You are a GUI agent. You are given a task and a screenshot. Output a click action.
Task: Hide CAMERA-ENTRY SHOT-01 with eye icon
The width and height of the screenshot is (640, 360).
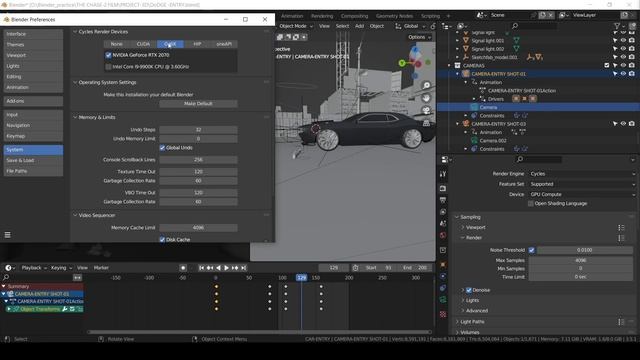[623, 74]
